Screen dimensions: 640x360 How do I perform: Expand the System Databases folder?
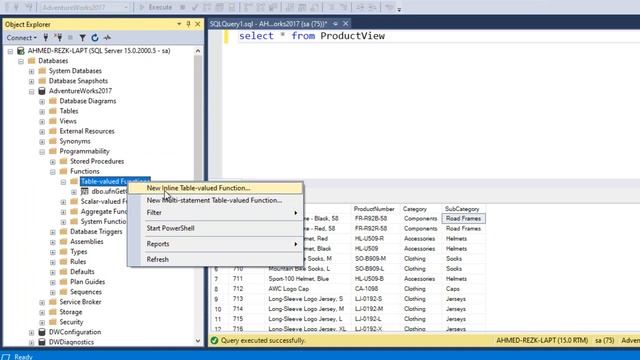tap(31, 71)
